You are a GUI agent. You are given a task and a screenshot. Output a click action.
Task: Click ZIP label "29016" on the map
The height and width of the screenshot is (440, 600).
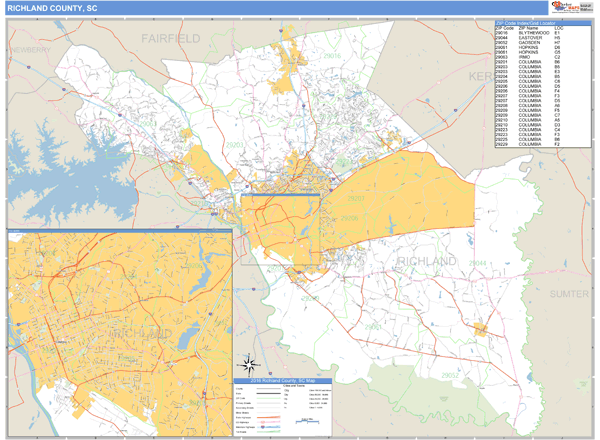(332, 56)
